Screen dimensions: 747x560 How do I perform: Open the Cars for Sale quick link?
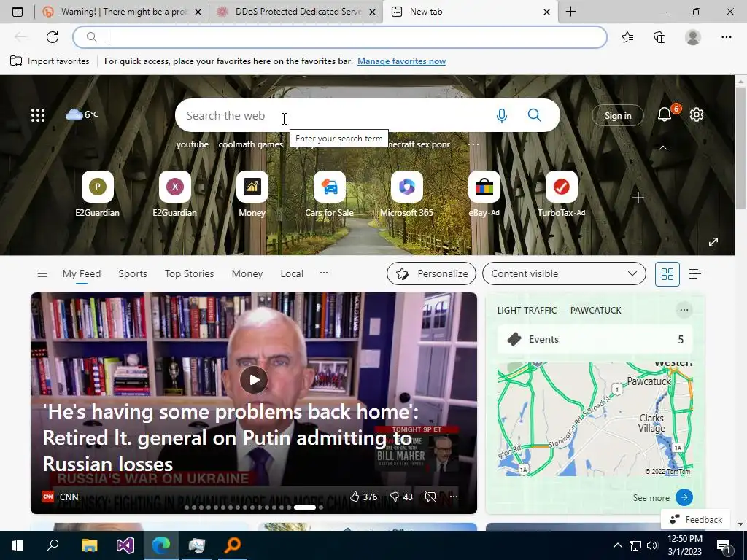pyautogui.click(x=329, y=194)
